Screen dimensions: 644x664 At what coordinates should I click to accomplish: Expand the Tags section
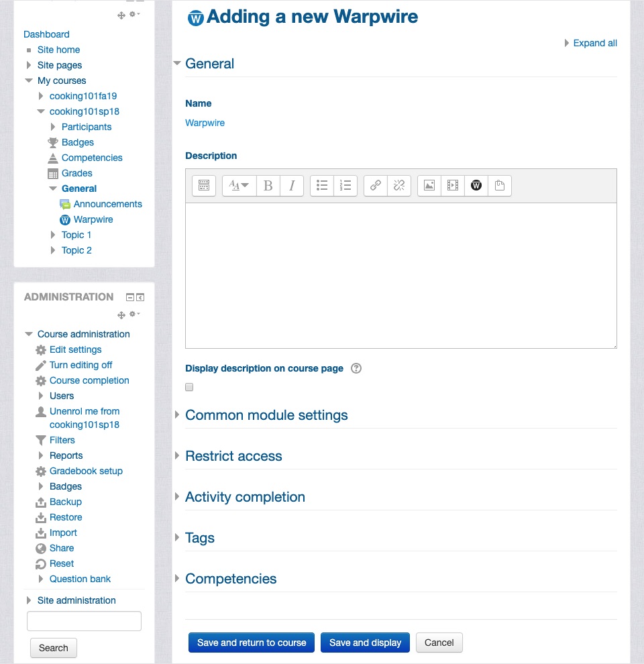177,538
